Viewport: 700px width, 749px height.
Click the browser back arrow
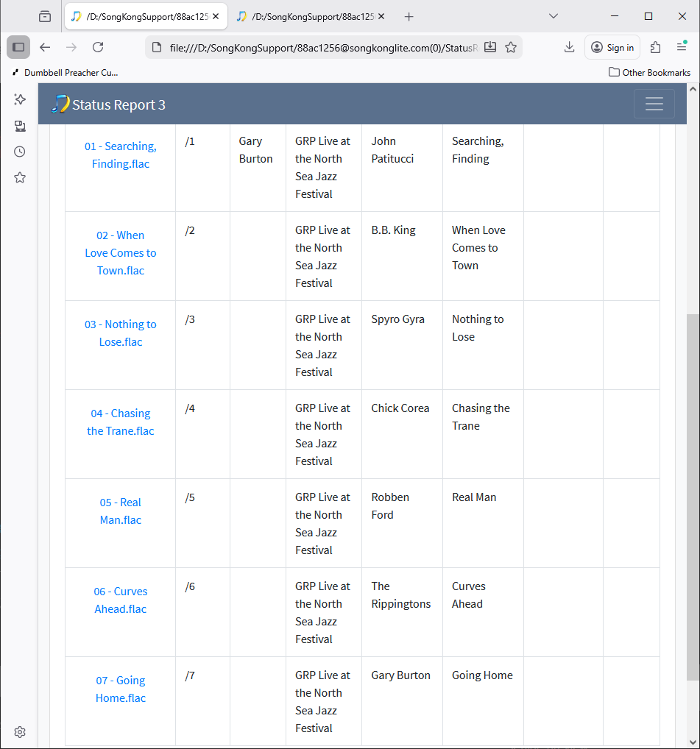pyautogui.click(x=45, y=47)
